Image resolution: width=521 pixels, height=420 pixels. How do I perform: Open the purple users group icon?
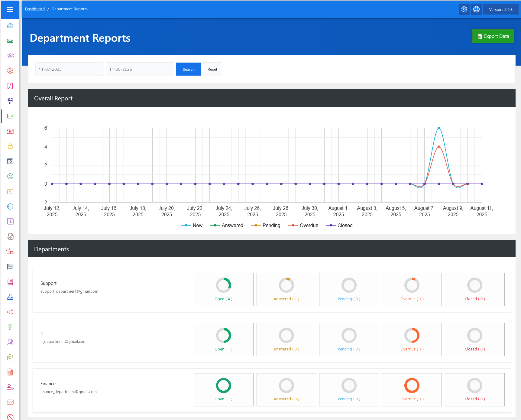coord(10,56)
